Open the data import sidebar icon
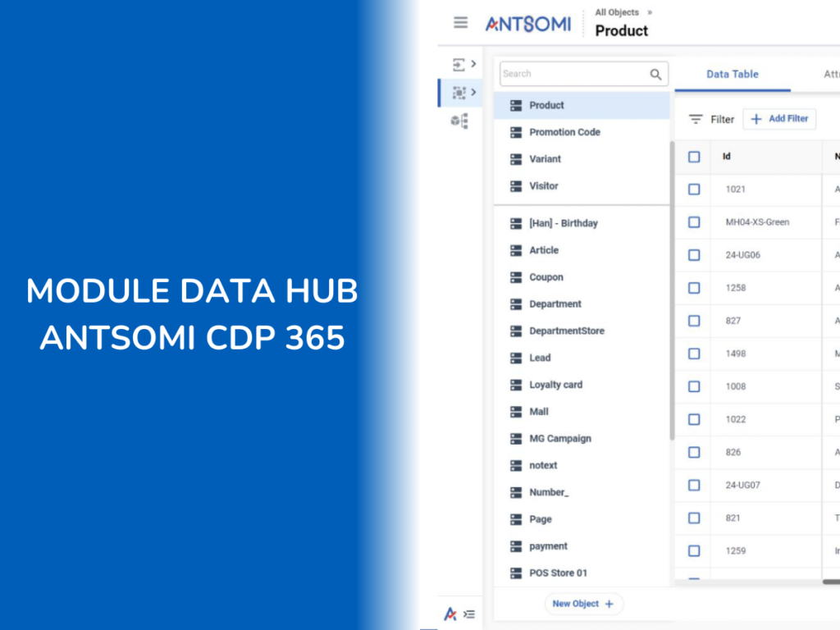 tap(459, 65)
